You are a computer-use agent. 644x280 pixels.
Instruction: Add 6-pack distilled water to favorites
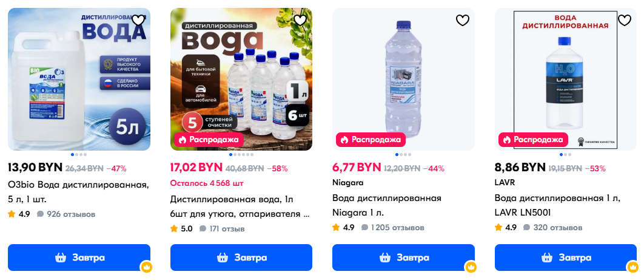pyautogui.click(x=300, y=20)
